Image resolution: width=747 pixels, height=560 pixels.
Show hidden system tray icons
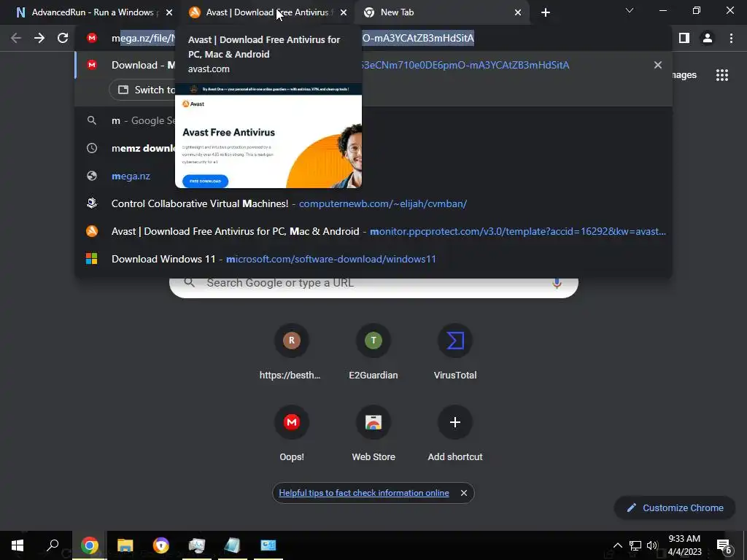tap(617, 545)
